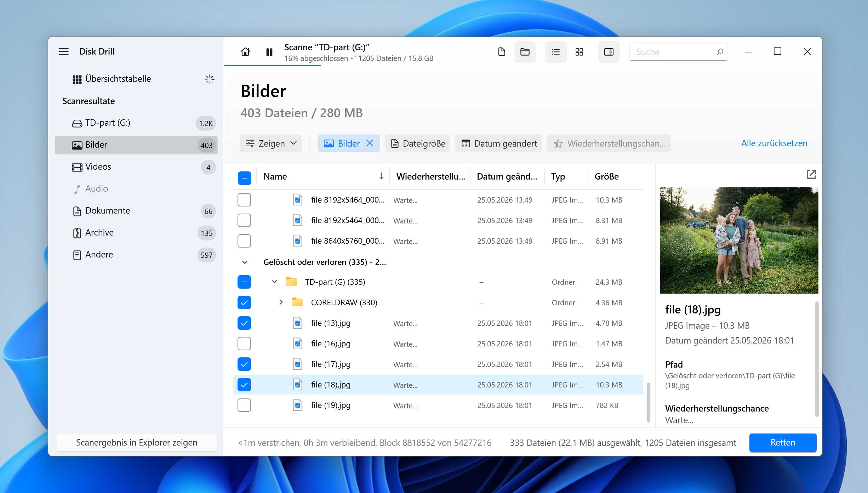Uncheck file (17).jpg checkbox
Viewport: 868px width, 493px height.
pyautogui.click(x=244, y=364)
